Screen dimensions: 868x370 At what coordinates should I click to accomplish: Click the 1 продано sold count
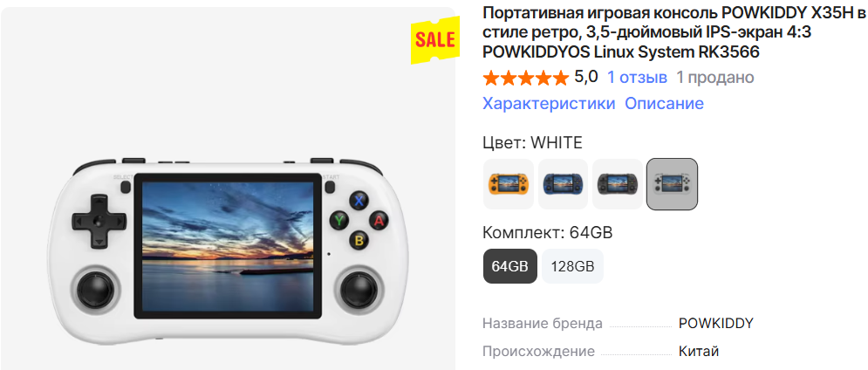pyautogui.click(x=714, y=77)
